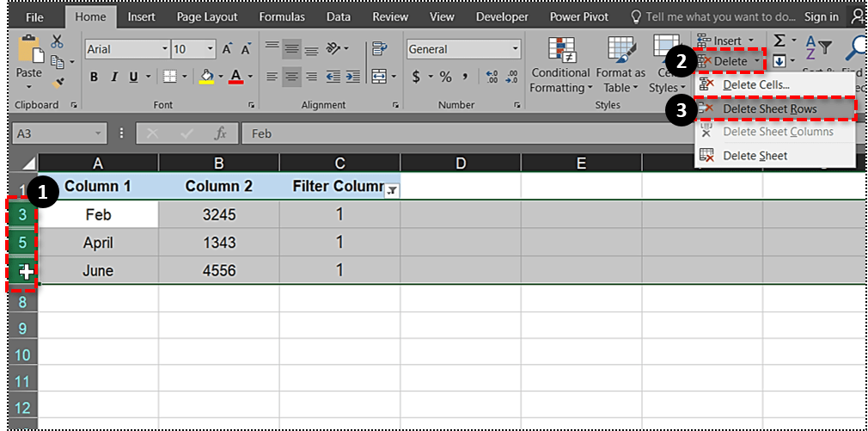Click the Format Painter brush icon
Viewport: 868px width, 431px height.
[x=58, y=83]
